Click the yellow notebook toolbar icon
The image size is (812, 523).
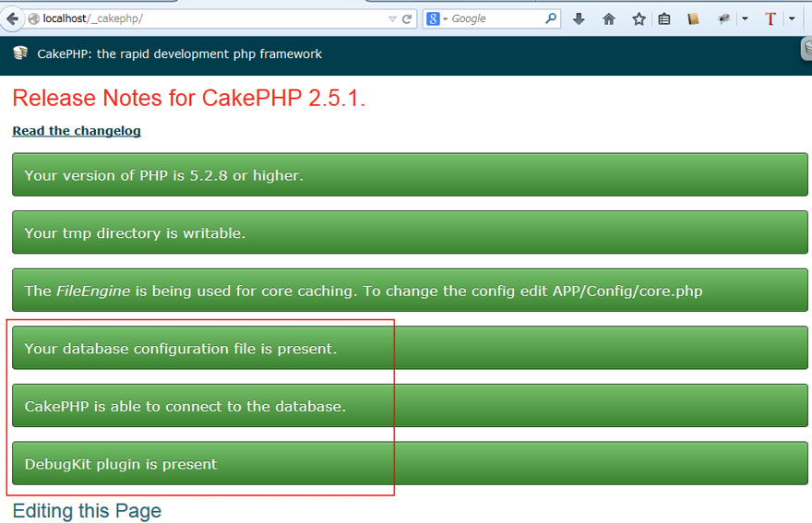coord(693,19)
